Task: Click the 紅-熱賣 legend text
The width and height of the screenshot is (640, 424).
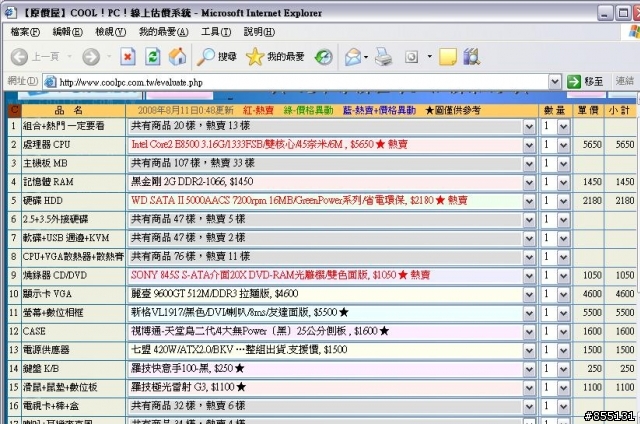Action: [x=258, y=111]
